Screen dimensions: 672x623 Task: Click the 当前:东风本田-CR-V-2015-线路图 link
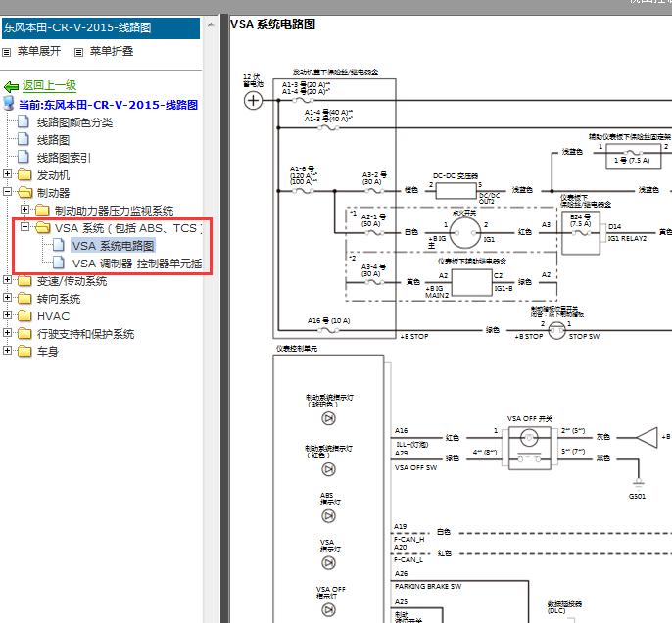(108, 105)
